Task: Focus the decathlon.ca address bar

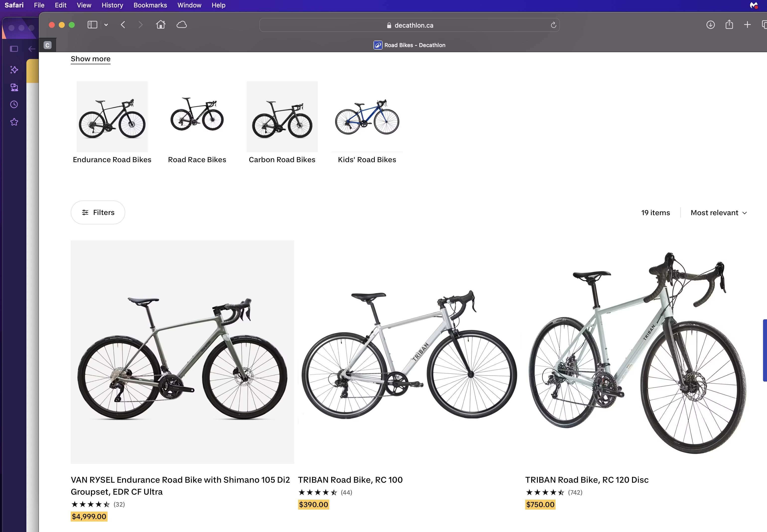Action: pos(409,25)
